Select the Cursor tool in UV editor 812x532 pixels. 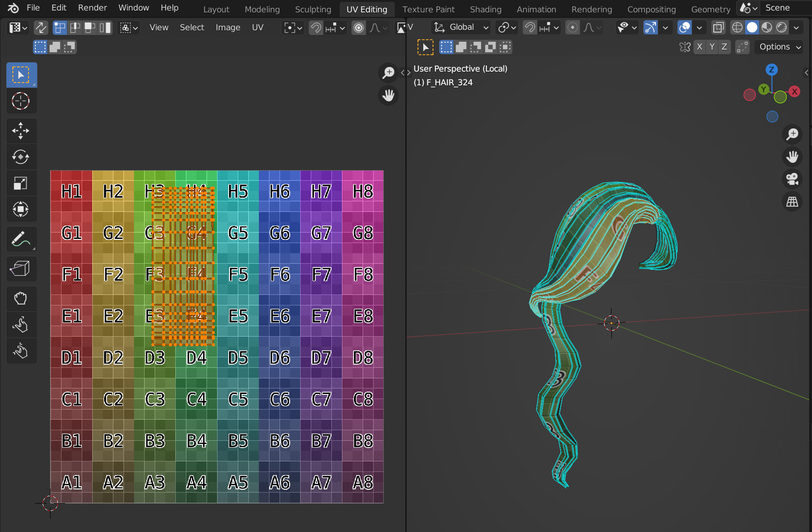[x=21, y=101]
